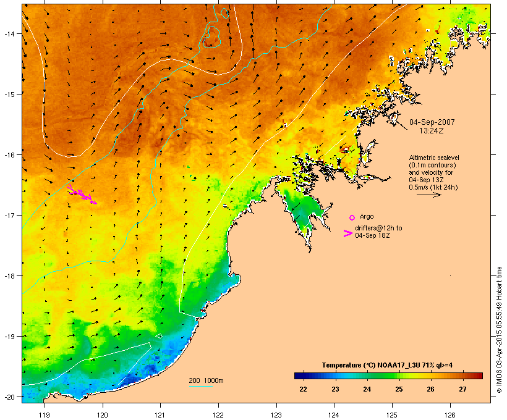This screenshot has height=420, width=507.
Task: Click the 'Altimetric sealevel' legend text
Action: click(x=434, y=157)
